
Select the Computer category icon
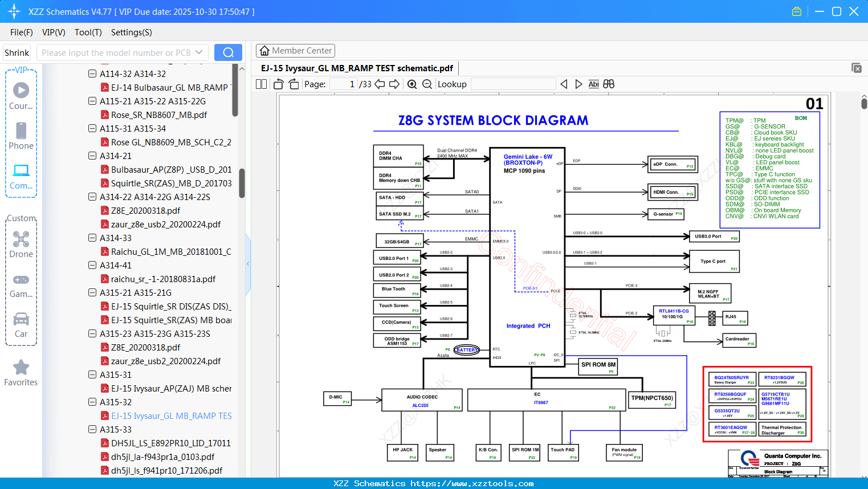[21, 176]
